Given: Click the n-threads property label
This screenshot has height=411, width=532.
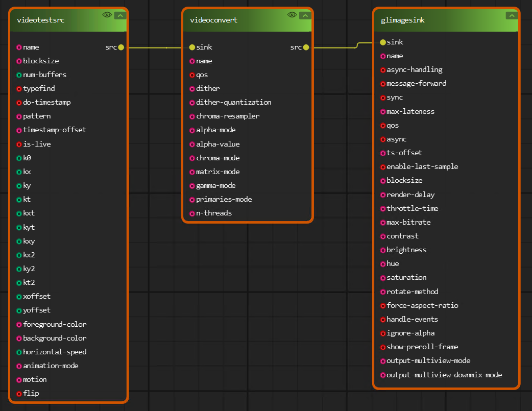Looking at the screenshot, I should pos(214,213).
